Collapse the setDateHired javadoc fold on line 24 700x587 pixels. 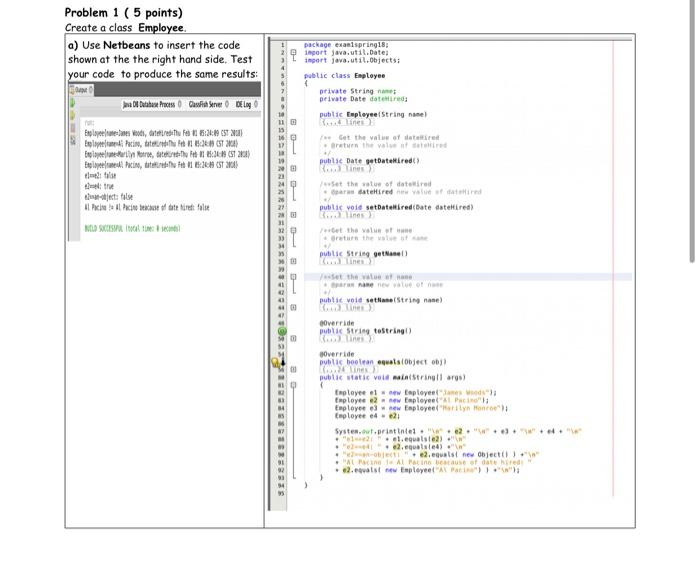pos(293,184)
